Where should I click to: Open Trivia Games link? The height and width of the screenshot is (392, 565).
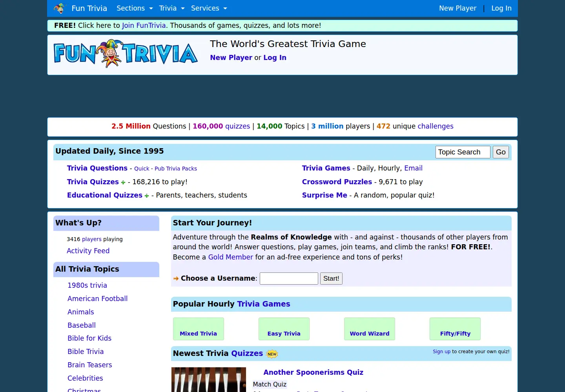(326, 168)
